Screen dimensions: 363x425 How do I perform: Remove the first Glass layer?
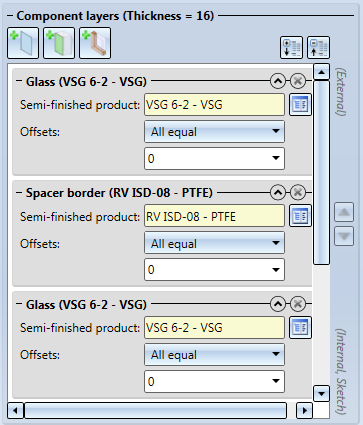298,81
